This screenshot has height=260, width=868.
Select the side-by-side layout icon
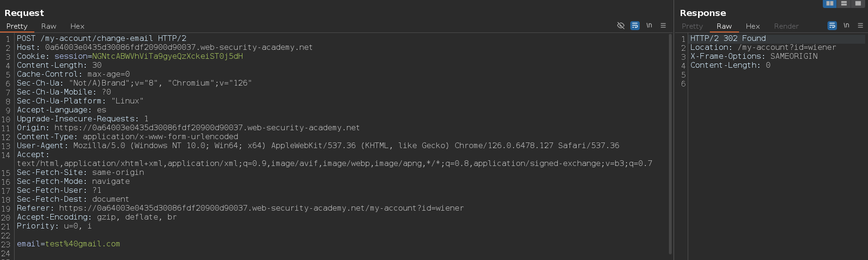click(x=830, y=3)
